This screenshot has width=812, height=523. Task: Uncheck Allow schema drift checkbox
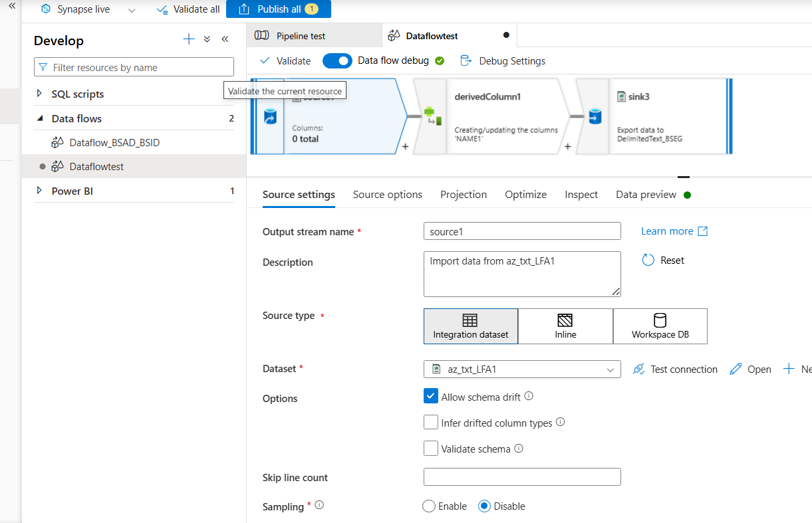(431, 396)
